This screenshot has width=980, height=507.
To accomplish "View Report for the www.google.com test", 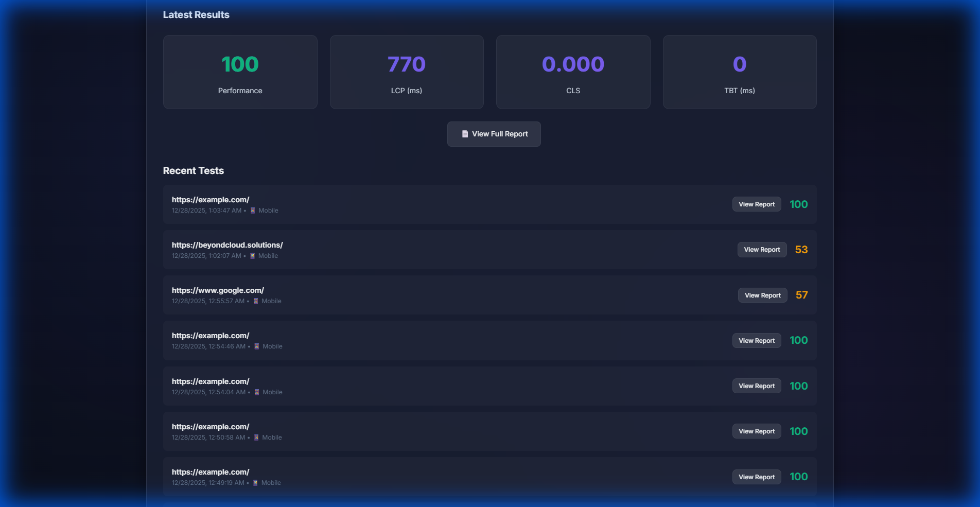I will [762, 295].
